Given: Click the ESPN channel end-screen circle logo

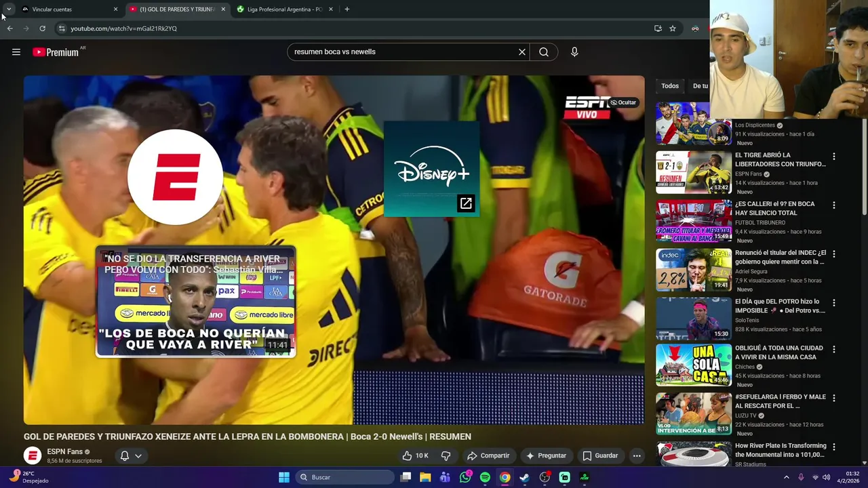Looking at the screenshot, I should tap(176, 176).
